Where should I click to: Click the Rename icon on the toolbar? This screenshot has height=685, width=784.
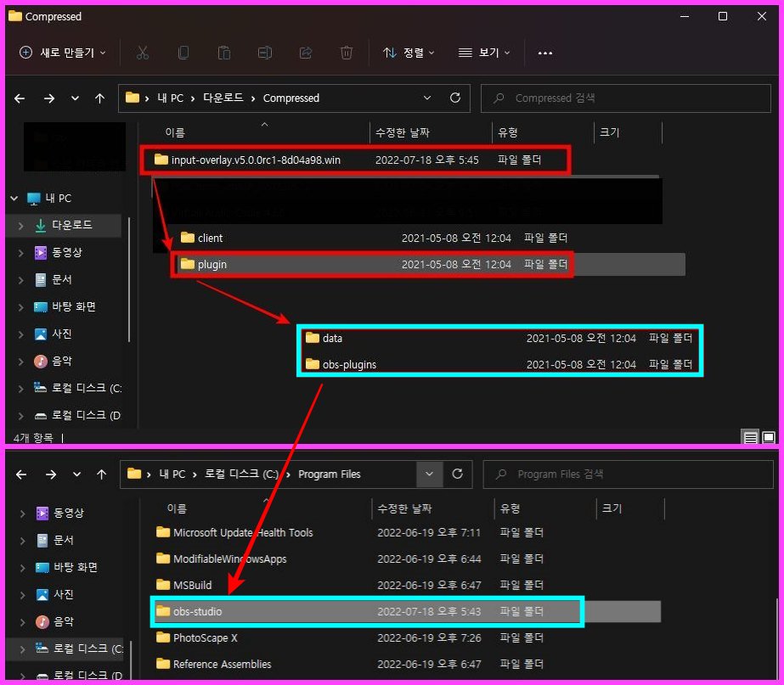(x=264, y=53)
